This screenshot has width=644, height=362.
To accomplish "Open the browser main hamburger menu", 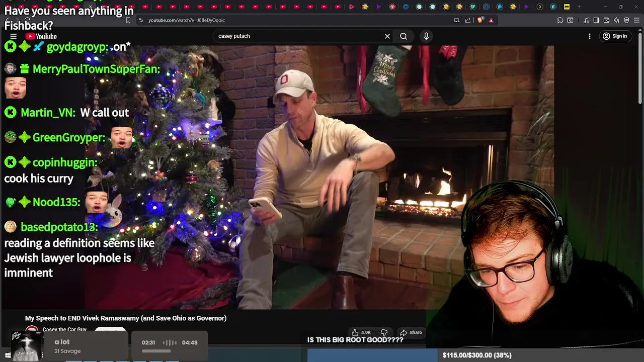I will pyautogui.click(x=636, y=20).
